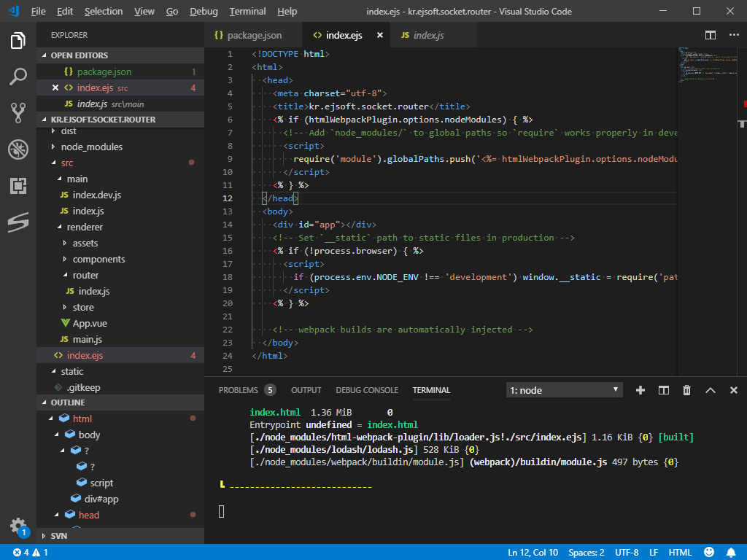Change language mode HTML in status bar
The image size is (747, 560).
[680, 553]
